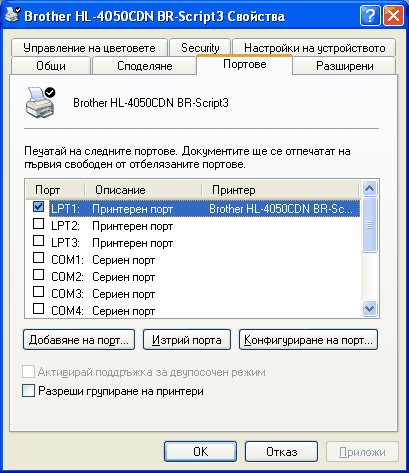Switch to the Общи tab

[x=51, y=66]
